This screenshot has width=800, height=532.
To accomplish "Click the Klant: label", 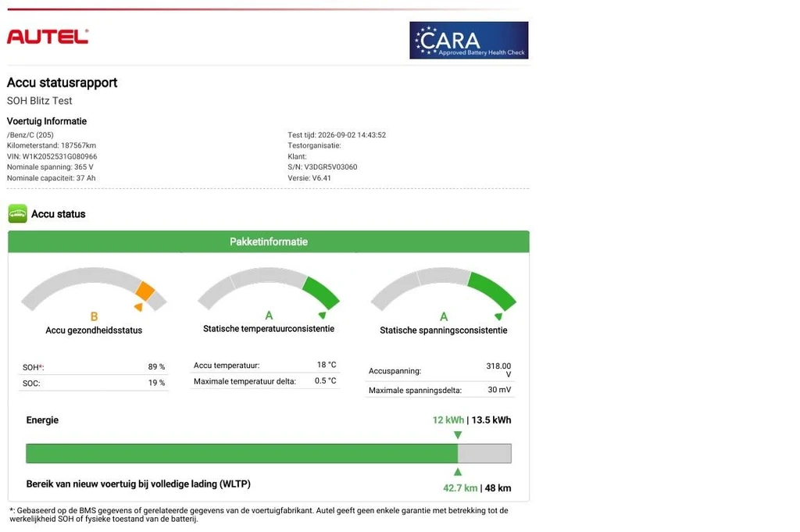I will (297, 156).
